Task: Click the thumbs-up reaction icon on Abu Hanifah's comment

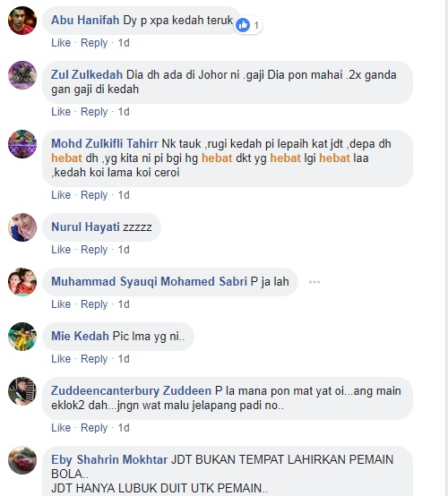Action: coord(243,25)
